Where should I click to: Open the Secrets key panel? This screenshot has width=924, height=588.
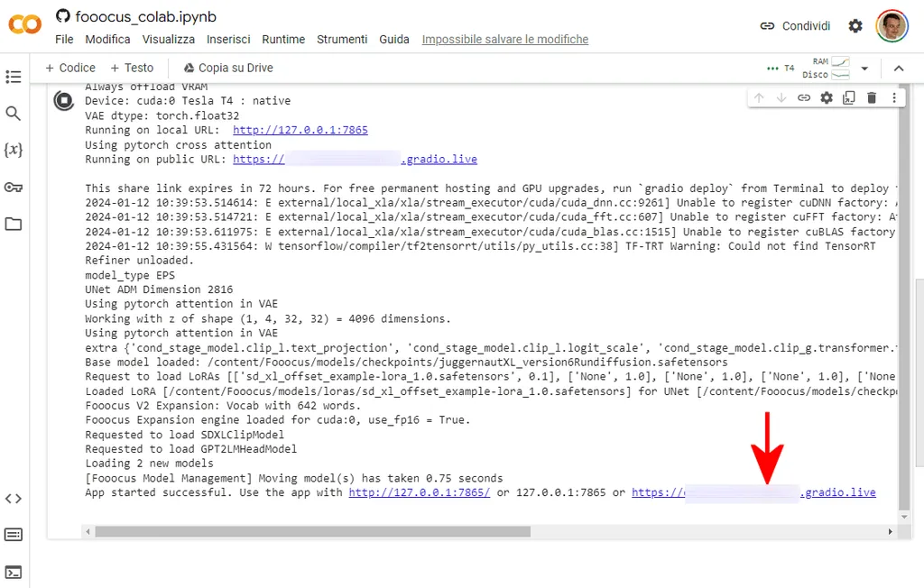(x=14, y=188)
